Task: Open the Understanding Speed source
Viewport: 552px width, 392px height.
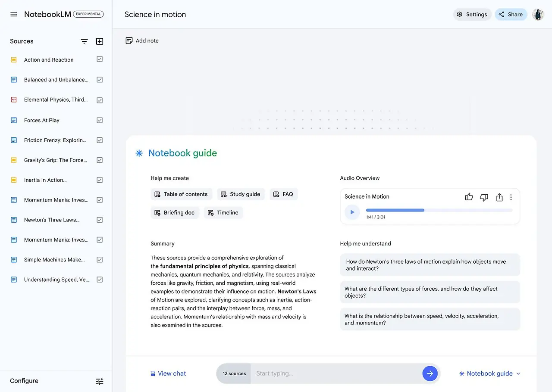Action: [x=56, y=280]
